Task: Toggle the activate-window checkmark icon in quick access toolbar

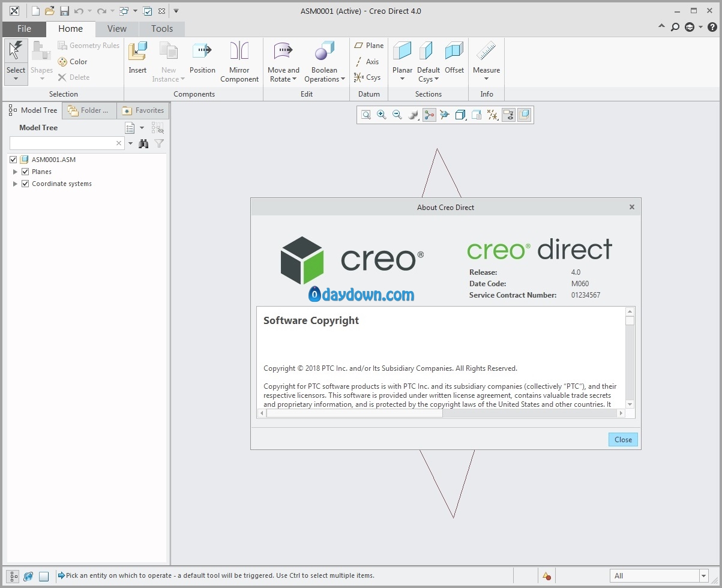Action: (147, 11)
